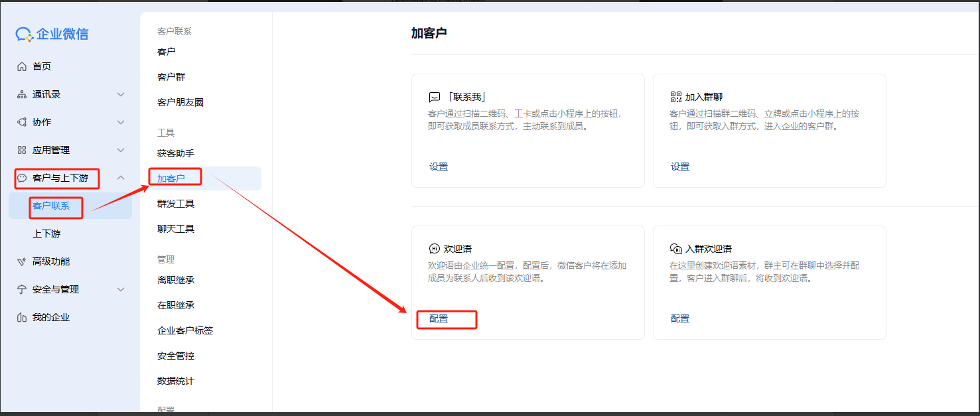This screenshot has height=416, width=980.
Task: Click the 安全与管理 icon in sidebar
Action: point(22,289)
